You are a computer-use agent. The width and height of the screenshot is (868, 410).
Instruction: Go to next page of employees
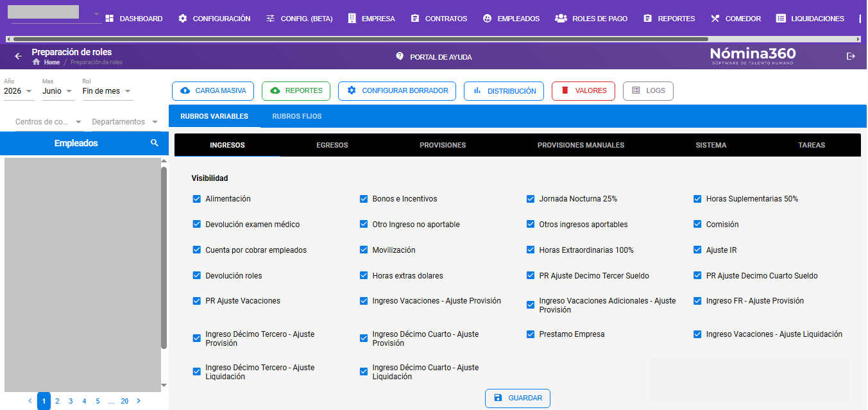click(139, 401)
